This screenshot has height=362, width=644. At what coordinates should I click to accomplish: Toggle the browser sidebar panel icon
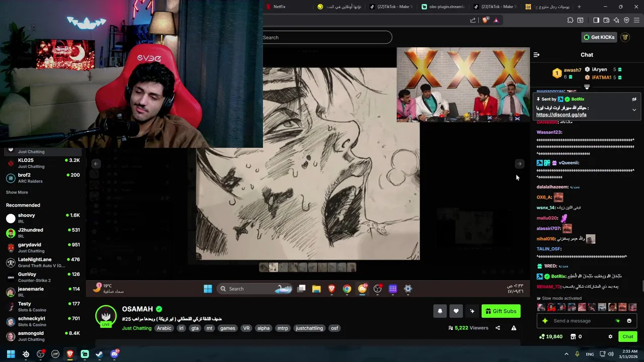596,20
